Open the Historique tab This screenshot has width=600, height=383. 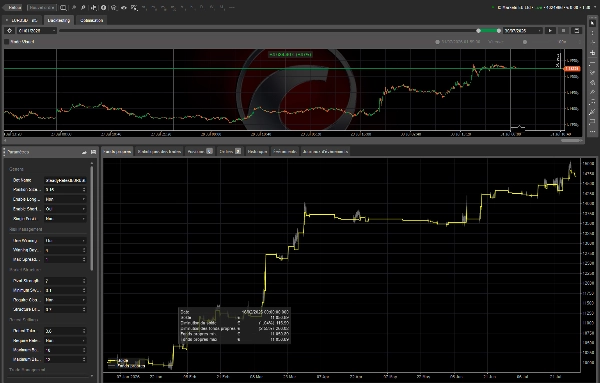click(x=257, y=152)
